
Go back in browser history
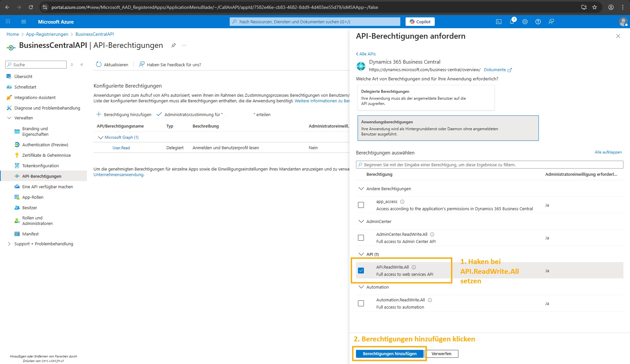pos(7,7)
